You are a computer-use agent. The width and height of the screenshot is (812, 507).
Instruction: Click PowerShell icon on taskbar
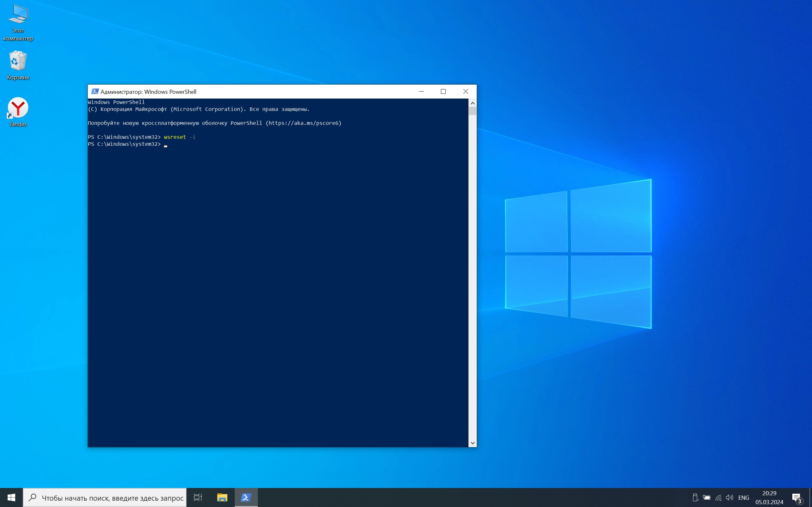click(x=246, y=497)
